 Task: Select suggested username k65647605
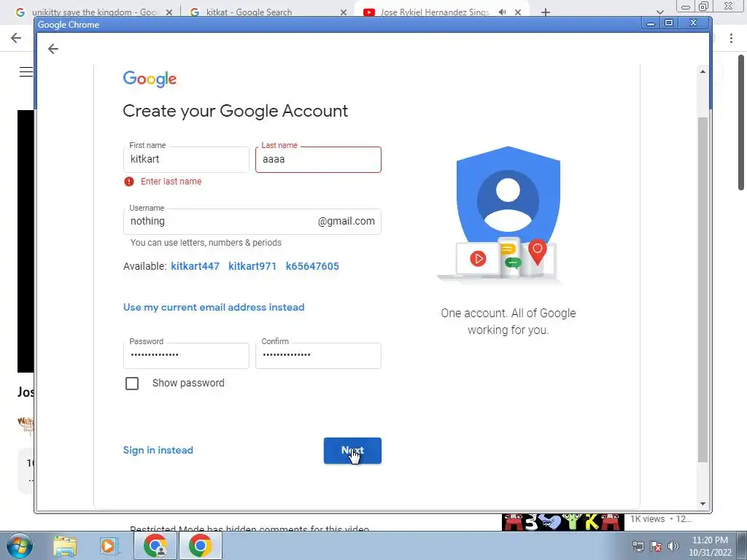312,266
